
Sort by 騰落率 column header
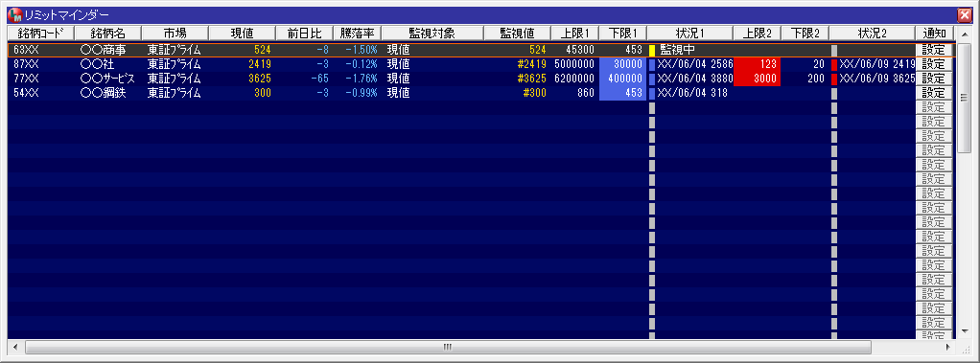pyautogui.click(x=357, y=34)
